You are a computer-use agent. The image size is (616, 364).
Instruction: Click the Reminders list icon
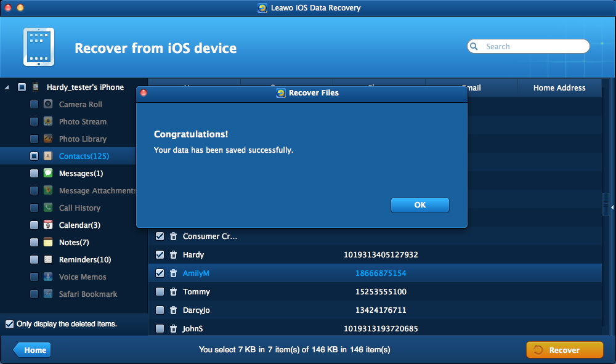point(48,259)
